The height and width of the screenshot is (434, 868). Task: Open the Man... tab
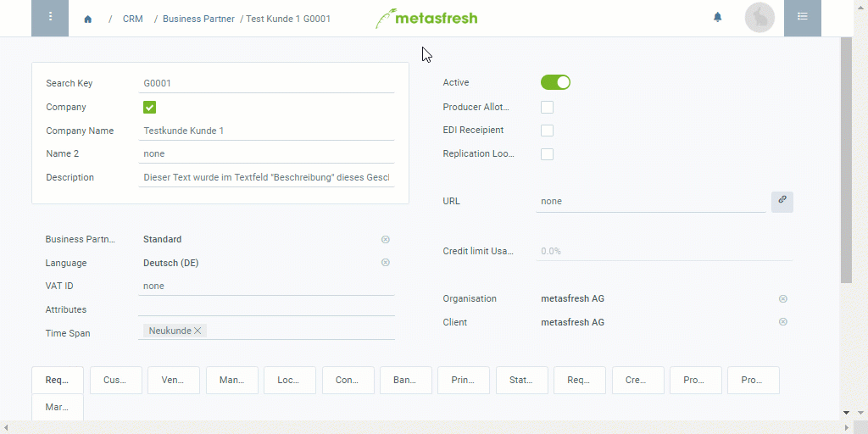tap(232, 381)
